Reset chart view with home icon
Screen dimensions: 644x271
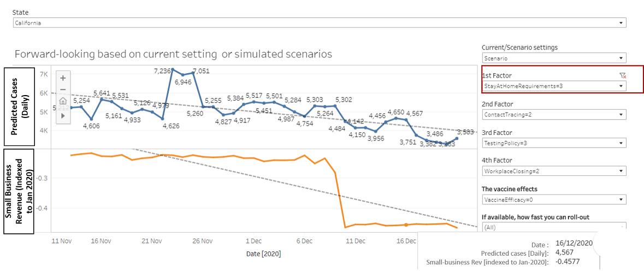point(63,102)
